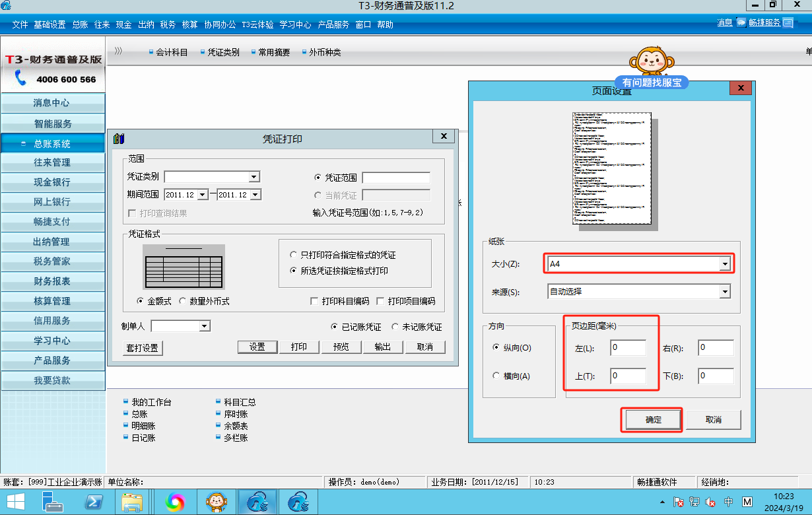Click the 打印 button
Viewport: 812px width, 515px height.
point(299,347)
